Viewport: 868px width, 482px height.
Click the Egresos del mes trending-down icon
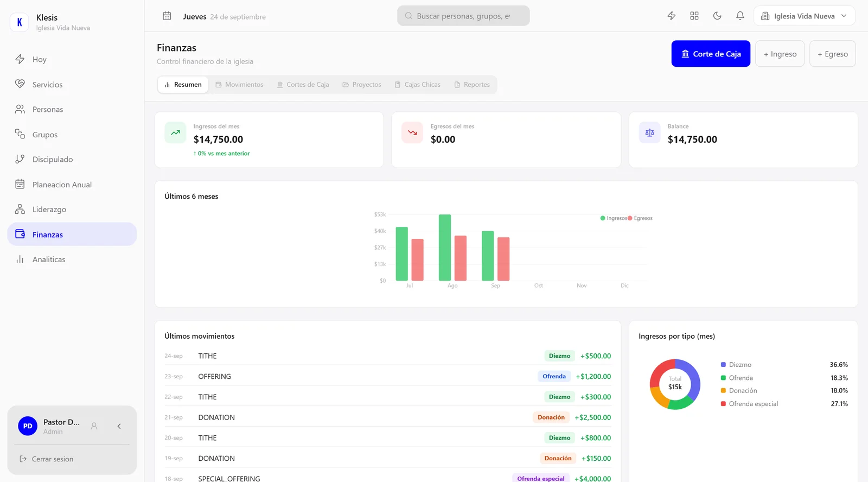[x=412, y=132]
